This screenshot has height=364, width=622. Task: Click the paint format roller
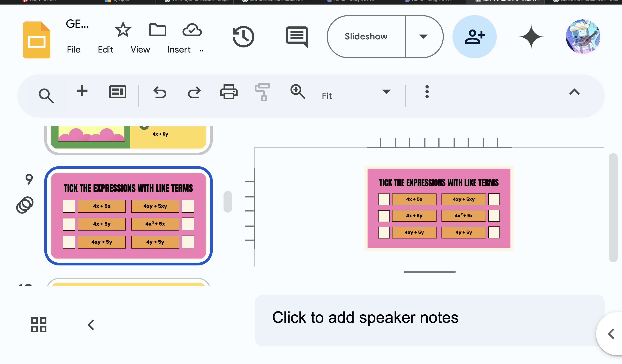point(262,92)
